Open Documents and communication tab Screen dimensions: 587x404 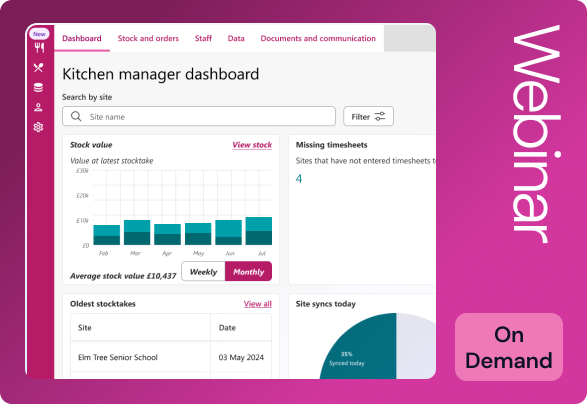tap(318, 38)
